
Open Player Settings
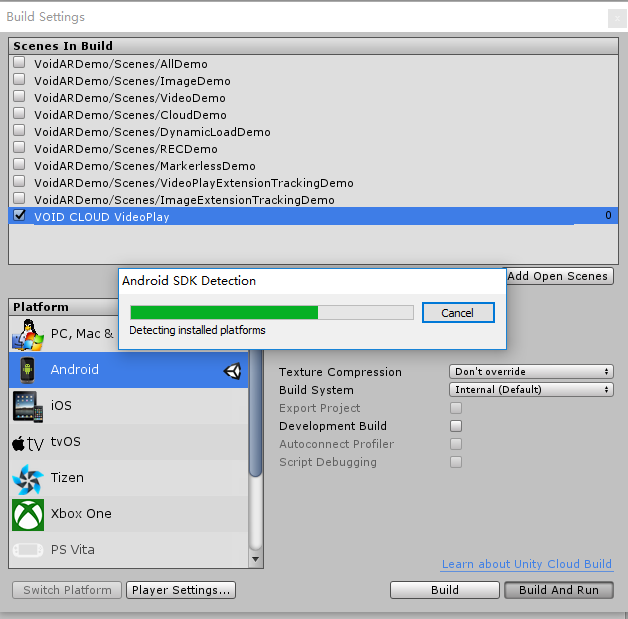click(181, 590)
